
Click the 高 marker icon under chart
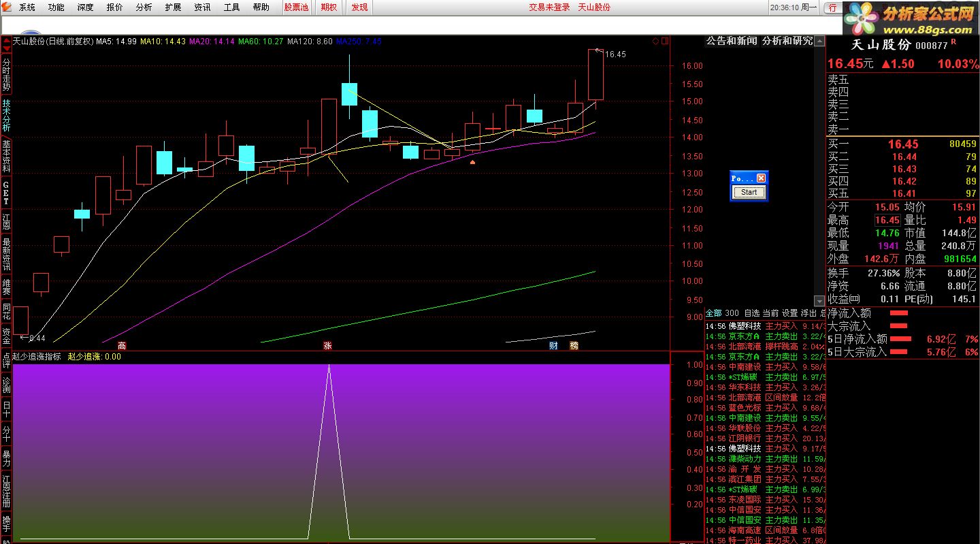point(122,345)
